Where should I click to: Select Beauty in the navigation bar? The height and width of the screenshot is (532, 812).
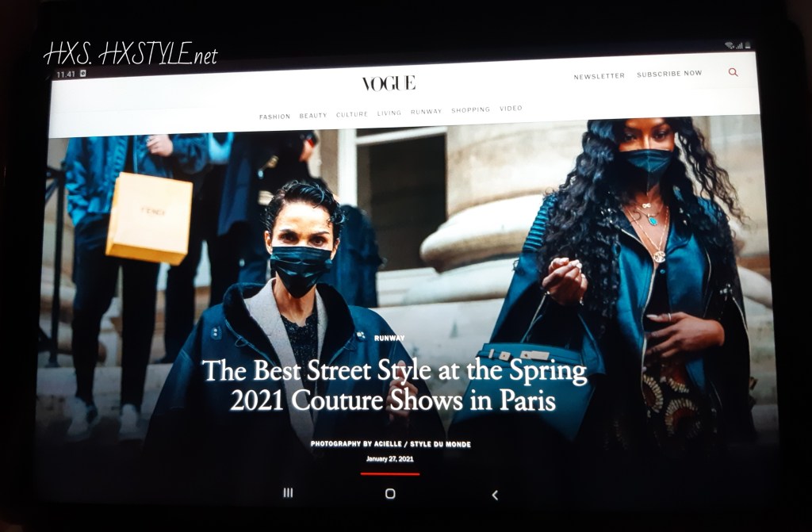[x=313, y=116]
